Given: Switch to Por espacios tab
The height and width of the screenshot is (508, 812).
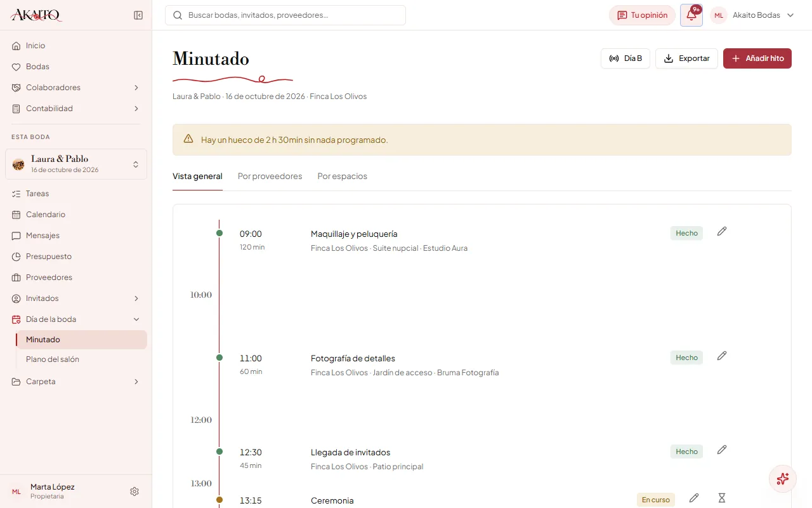Looking at the screenshot, I should coord(343,177).
